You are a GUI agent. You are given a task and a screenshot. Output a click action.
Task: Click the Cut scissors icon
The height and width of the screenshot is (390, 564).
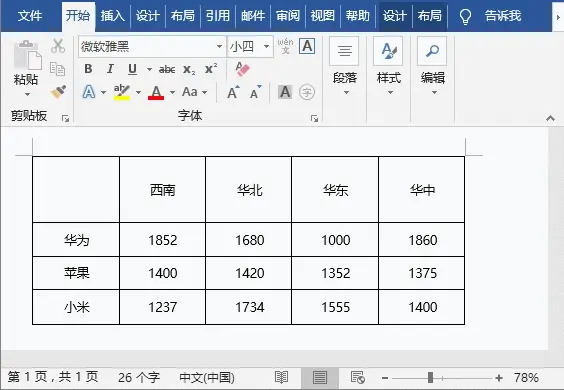pos(58,46)
